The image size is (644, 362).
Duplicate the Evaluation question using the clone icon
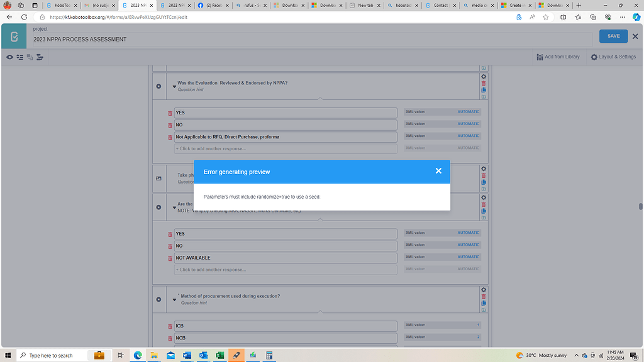coord(483,90)
